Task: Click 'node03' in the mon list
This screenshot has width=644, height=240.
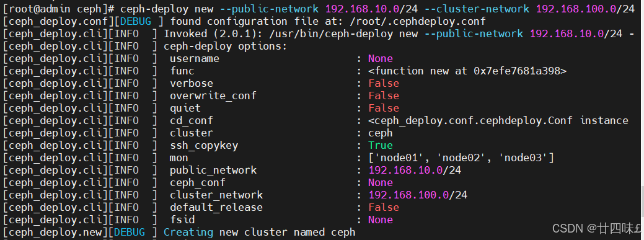Action: coord(523,158)
